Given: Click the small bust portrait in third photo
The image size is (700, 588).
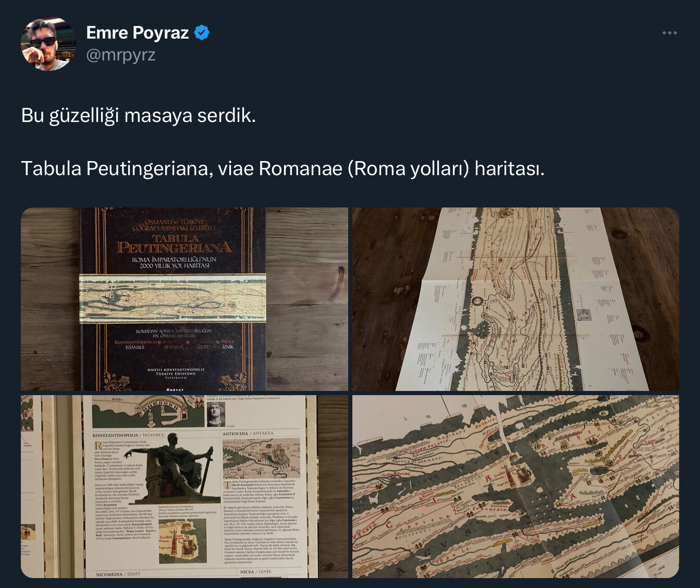Looking at the screenshot, I should [x=215, y=413].
